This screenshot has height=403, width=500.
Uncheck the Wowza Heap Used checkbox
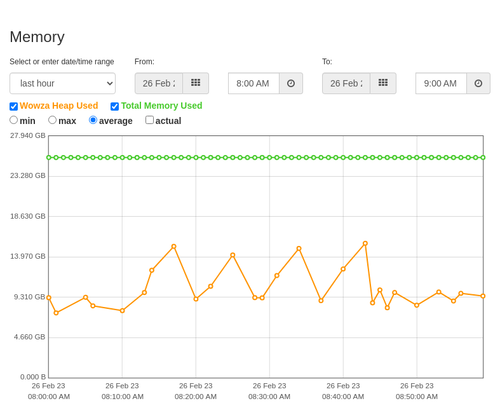pyautogui.click(x=14, y=106)
